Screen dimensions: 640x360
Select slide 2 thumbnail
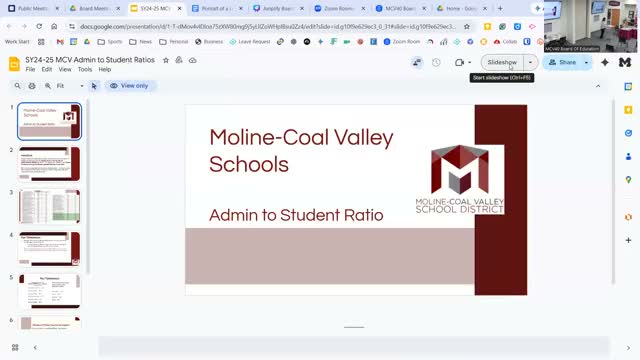[49, 164]
